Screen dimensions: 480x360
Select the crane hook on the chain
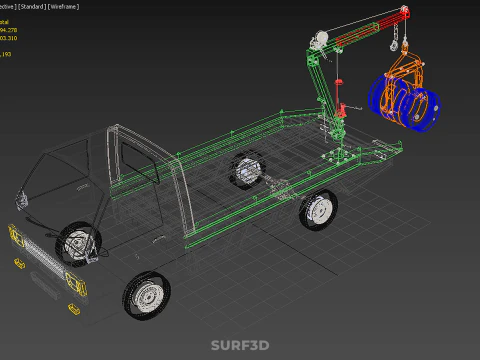(x=394, y=45)
